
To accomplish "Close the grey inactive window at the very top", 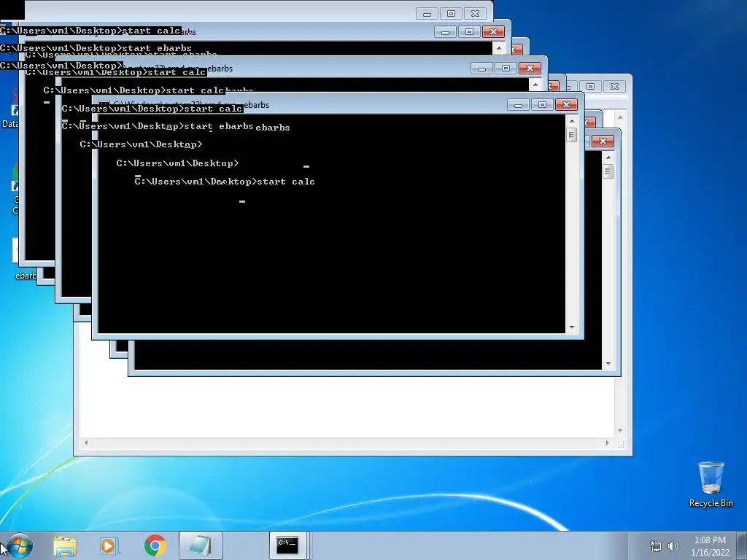I will tap(475, 14).
